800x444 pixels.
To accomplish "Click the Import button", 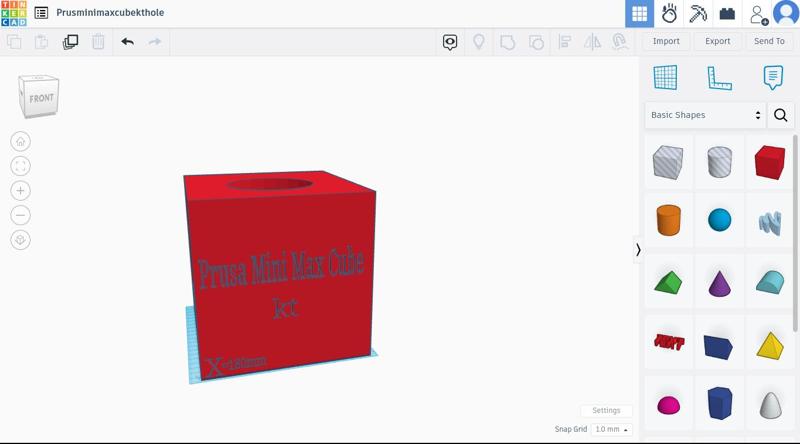I will point(666,41).
